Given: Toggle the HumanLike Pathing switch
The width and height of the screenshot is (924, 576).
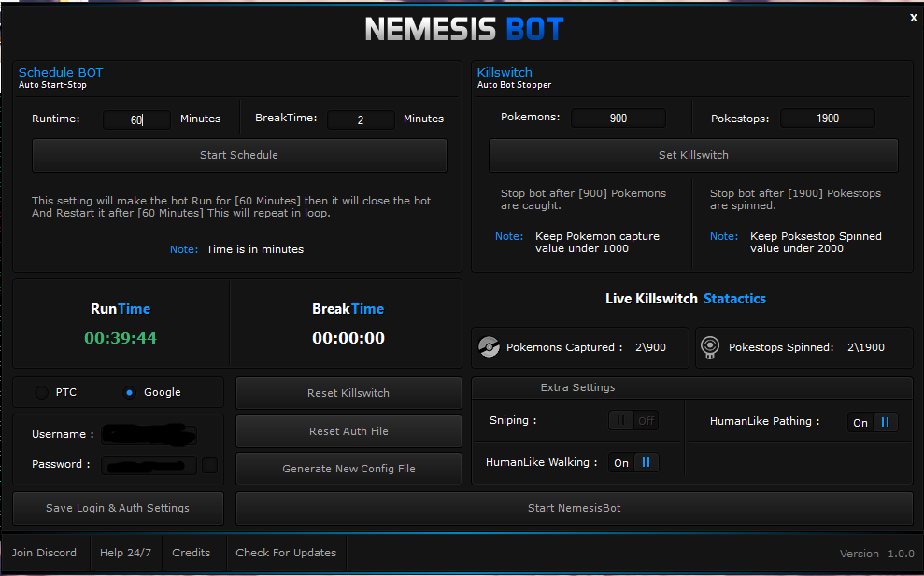Looking at the screenshot, I should 873,422.
